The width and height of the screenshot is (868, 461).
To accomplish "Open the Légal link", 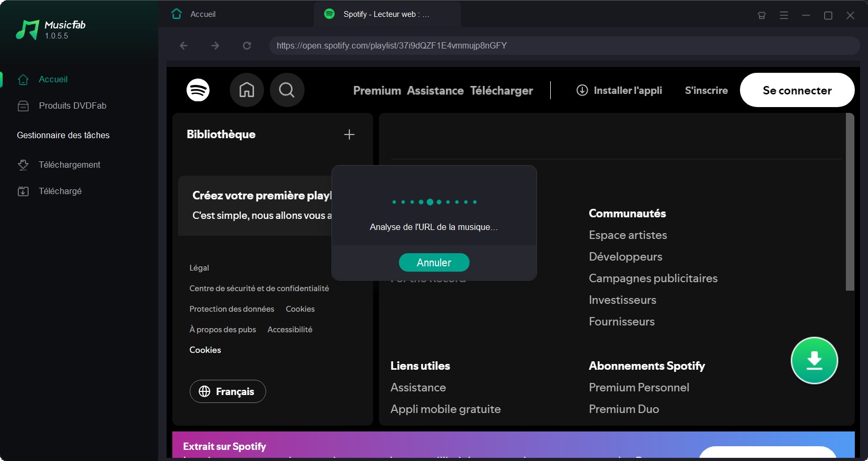I will tap(199, 268).
